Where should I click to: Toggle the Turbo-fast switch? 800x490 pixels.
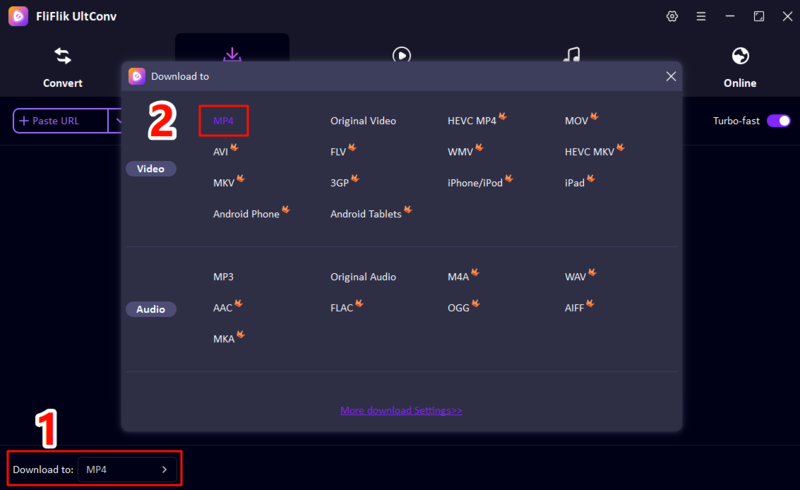point(779,121)
